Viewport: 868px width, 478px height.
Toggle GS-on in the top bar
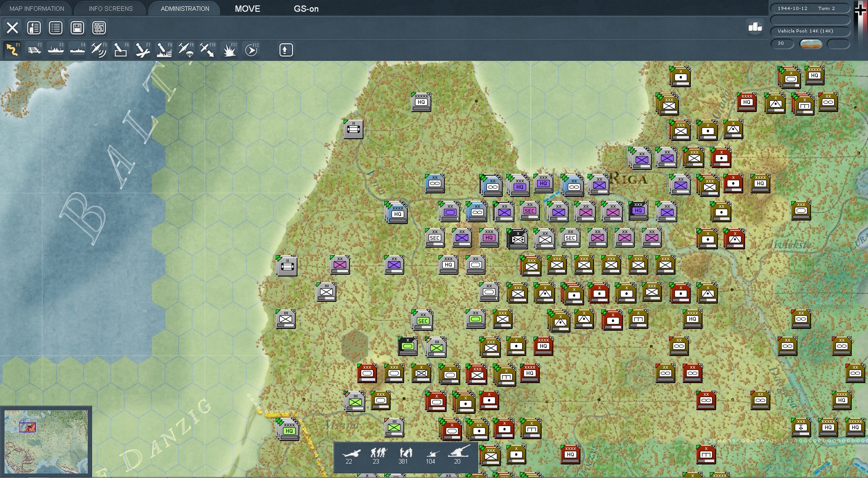[306, 9]
